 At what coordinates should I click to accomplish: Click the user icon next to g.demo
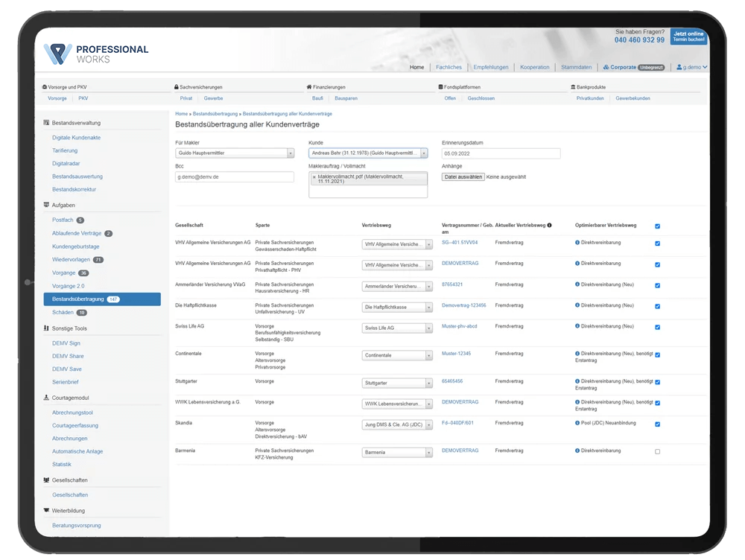(679, 68)
